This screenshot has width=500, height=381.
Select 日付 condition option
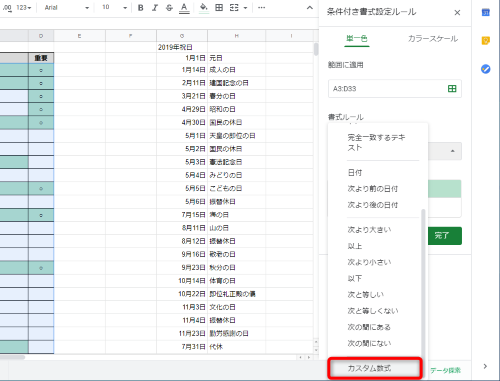[355, 173]
